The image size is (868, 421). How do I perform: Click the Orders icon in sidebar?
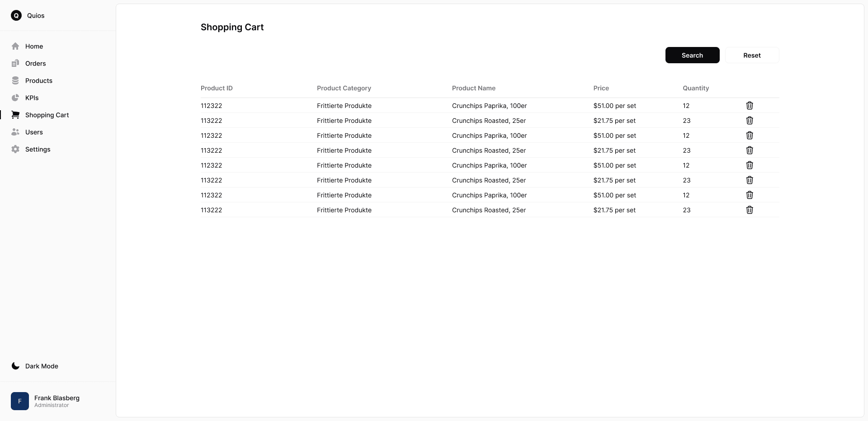(x=15, y=63)
